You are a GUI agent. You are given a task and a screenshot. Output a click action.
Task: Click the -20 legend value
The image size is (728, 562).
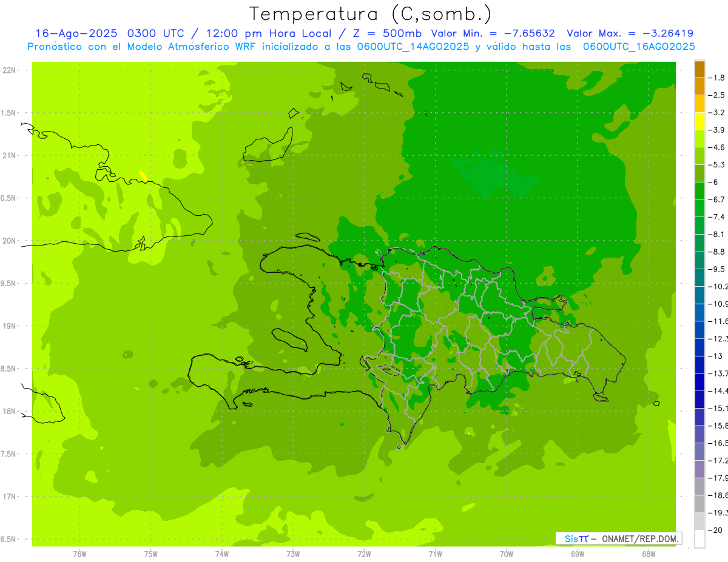(715, 530)
